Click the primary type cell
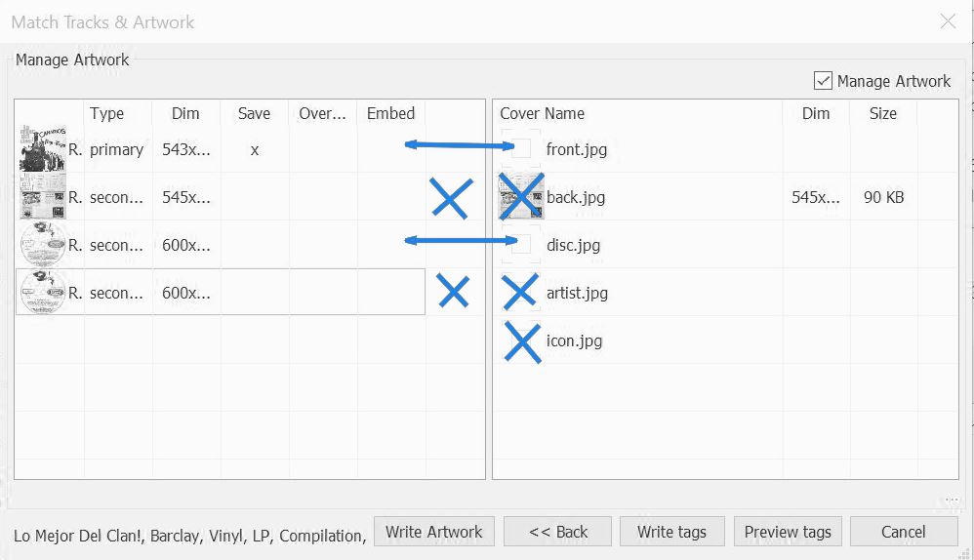974x560 pixels. [x=116, y=149]
